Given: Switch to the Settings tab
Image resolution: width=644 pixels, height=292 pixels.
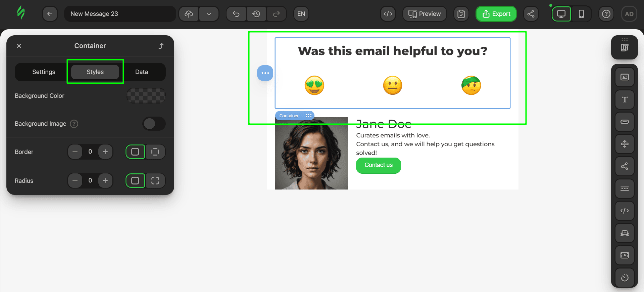Looking at the screenshot, I should tap(44, 72).
